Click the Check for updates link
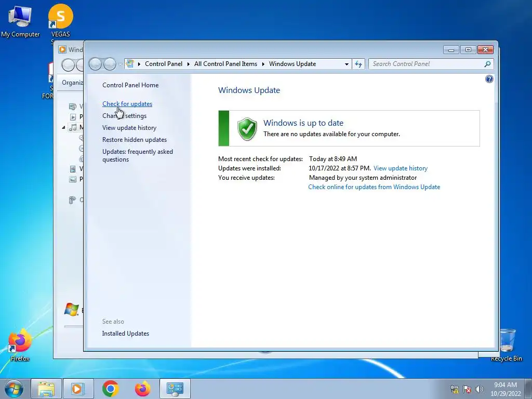The height and width of the screenshot is (399, 532). point(127,104)
